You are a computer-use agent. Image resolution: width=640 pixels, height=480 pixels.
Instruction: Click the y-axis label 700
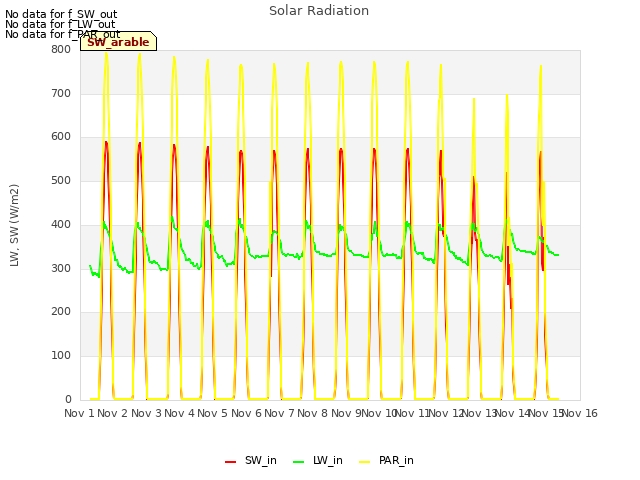point(61,93)
